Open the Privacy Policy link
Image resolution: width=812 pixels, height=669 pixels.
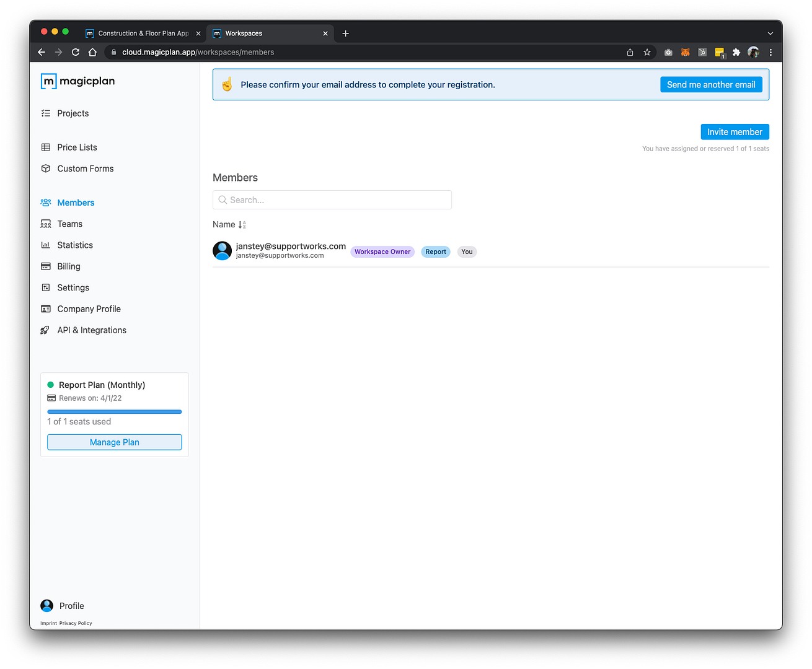point(76,623)
